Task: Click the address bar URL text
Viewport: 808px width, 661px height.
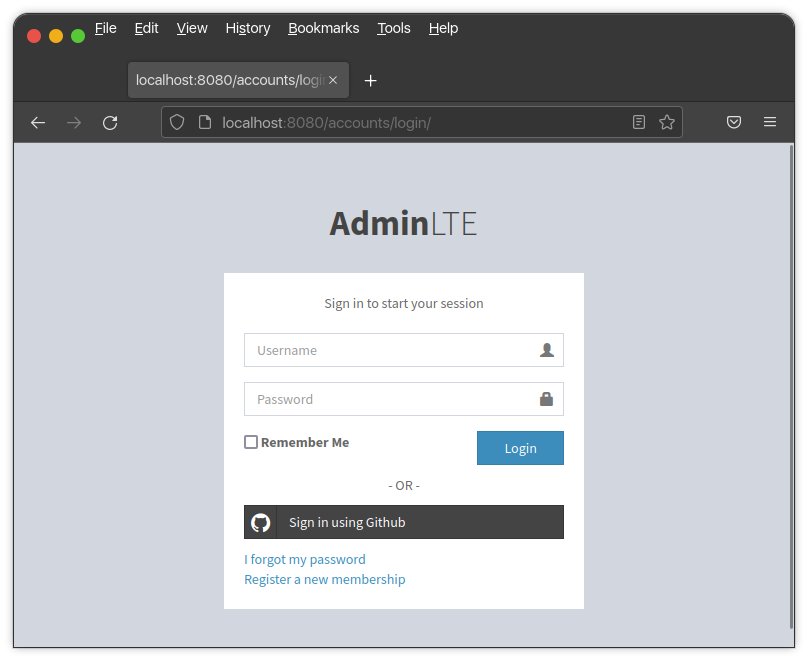Action: point(326,123)
